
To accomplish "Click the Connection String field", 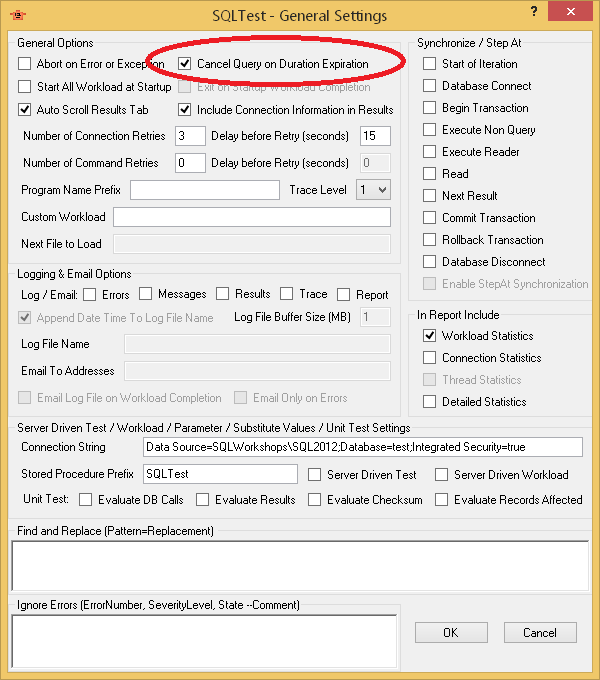I will coord(363,447).
